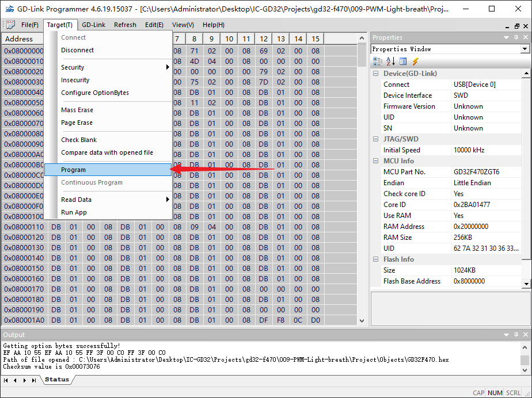532x398 pixels.
Task: Open the File(F) menu
Action: coord(30,25)
